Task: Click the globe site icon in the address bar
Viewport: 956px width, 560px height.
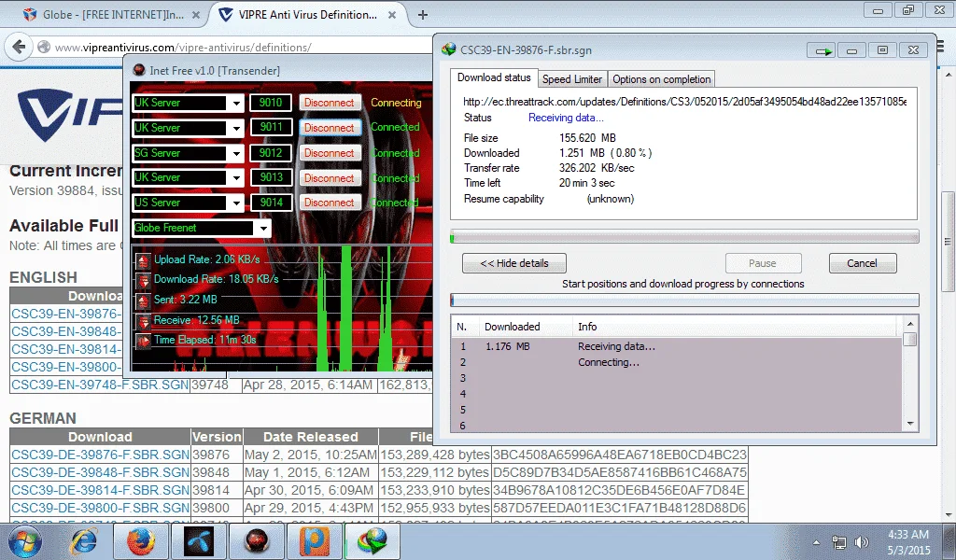Action: [43, 47]
